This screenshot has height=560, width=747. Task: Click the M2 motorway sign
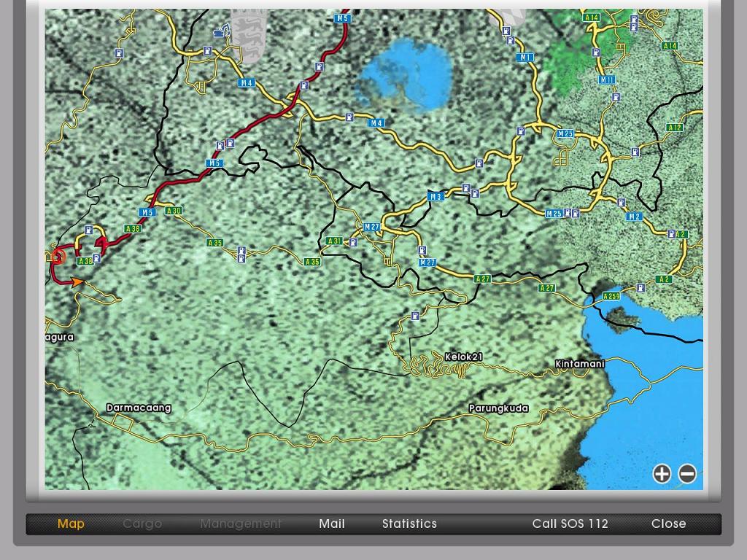pos(634,217)
